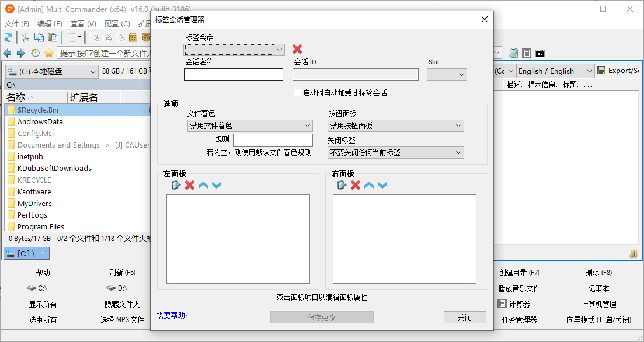Select the AndrowsData folder

[40, 122]
